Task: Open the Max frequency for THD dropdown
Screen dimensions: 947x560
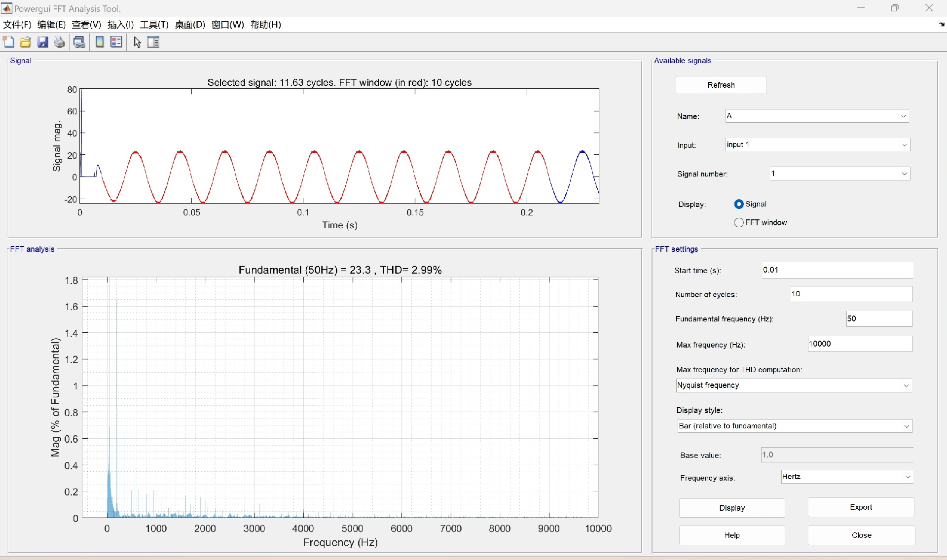Action: (x=794, y=385)
